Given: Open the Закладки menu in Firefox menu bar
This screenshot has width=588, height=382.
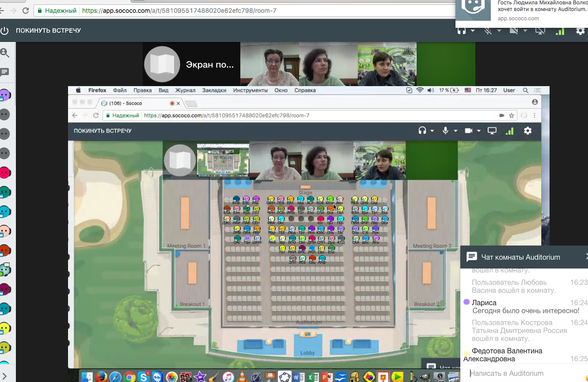Looking at the screenshot, I should coord(214,90).
